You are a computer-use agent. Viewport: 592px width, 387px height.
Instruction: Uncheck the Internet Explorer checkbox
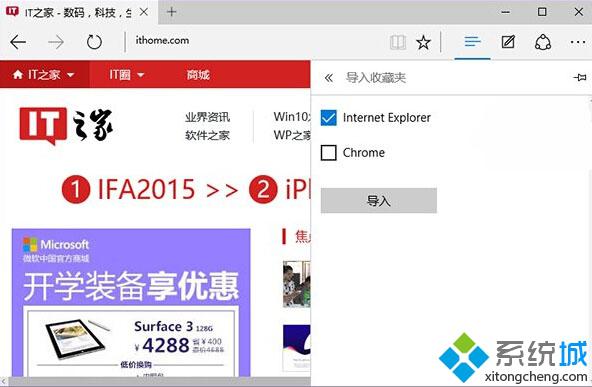pyautogui.click(x=328, y=118)
